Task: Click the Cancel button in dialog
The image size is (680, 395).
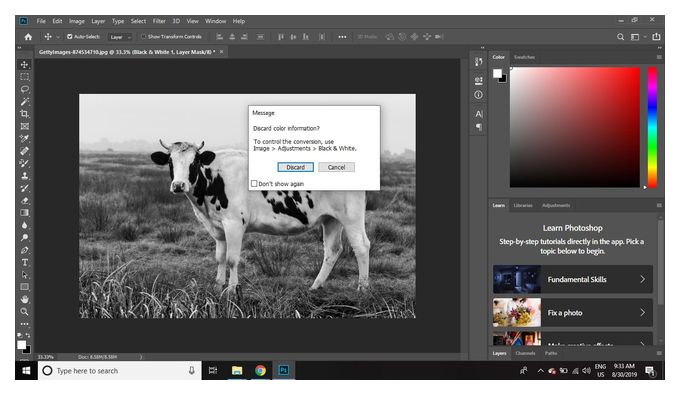Action: pos(337,167)
